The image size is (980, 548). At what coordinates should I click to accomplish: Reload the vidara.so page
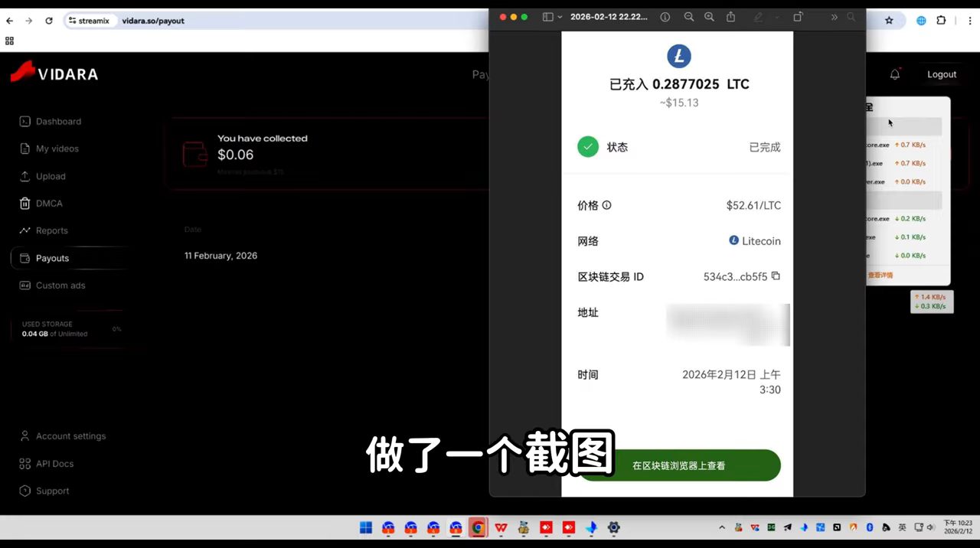coord(49,21)
